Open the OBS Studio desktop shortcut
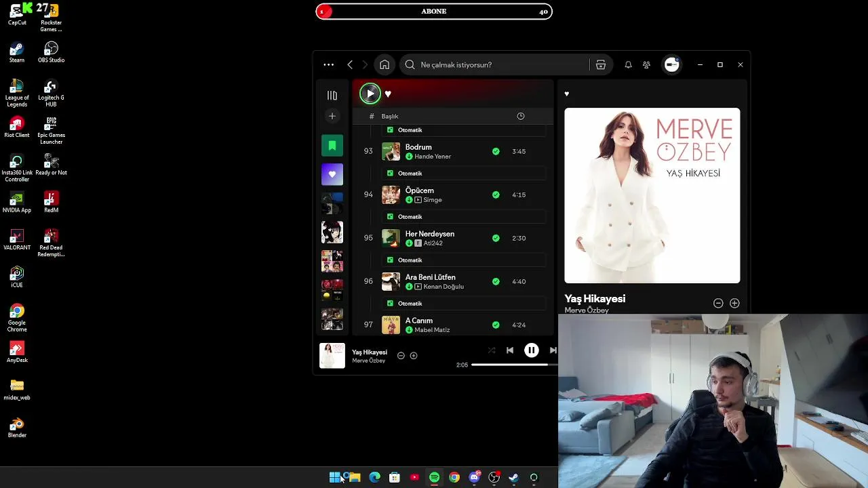The width and height of the screenshot is (868, 488). pyautogui.click(x=51, y=52)
